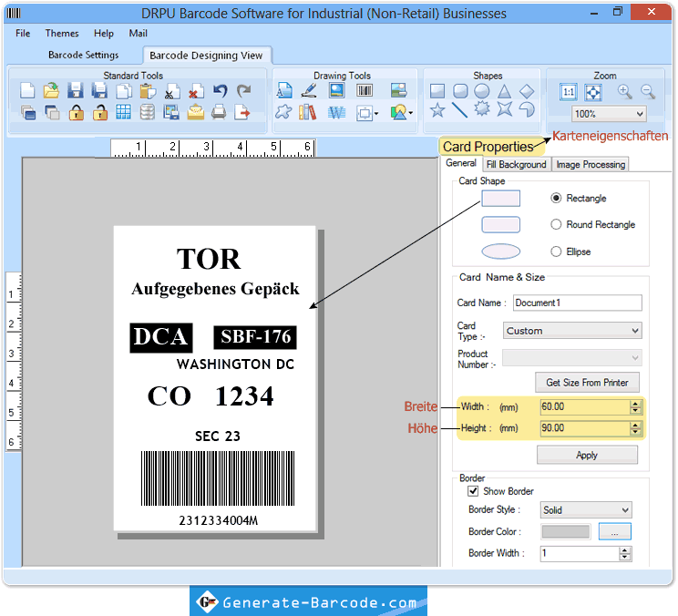678x616 pixels.
Task: Expand the Card Type dropdown
Action: [635, 331]
